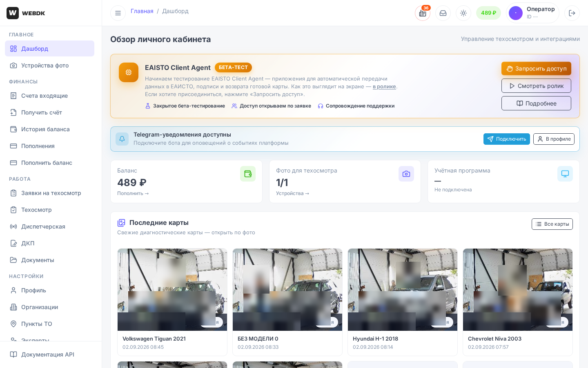Open История баланса in sidebar
The image size is (588, 368).
(x=49, y=129)
